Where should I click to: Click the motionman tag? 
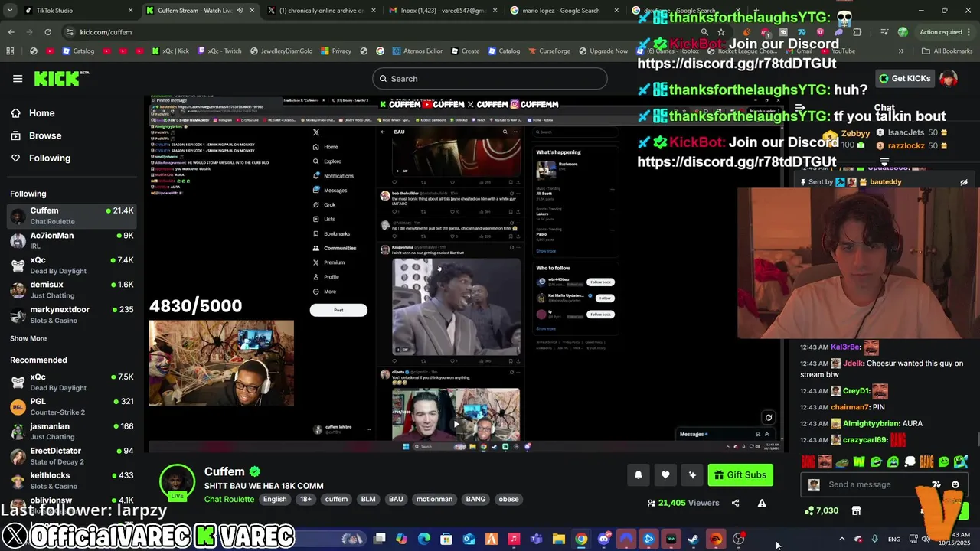[x=434, y=499]
